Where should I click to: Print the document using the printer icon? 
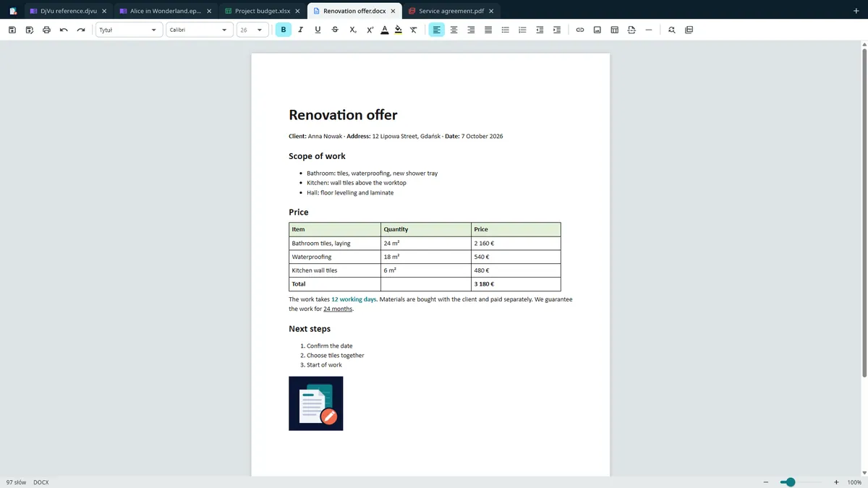(x=47, y=30)
